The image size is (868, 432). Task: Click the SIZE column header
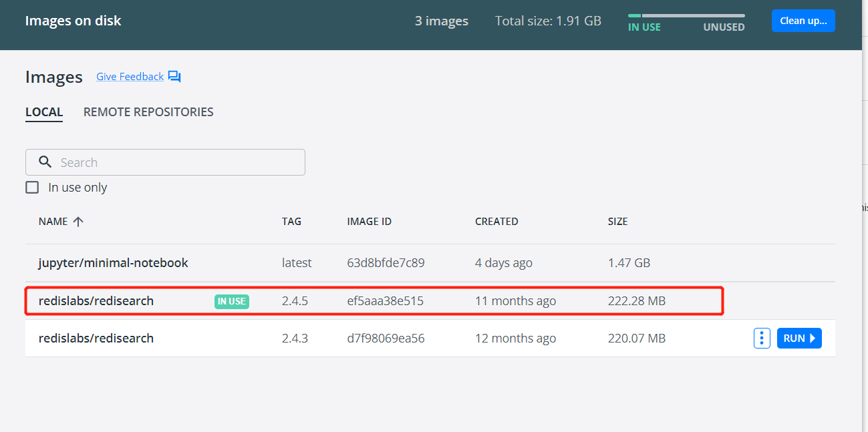[x=617, y=221]
